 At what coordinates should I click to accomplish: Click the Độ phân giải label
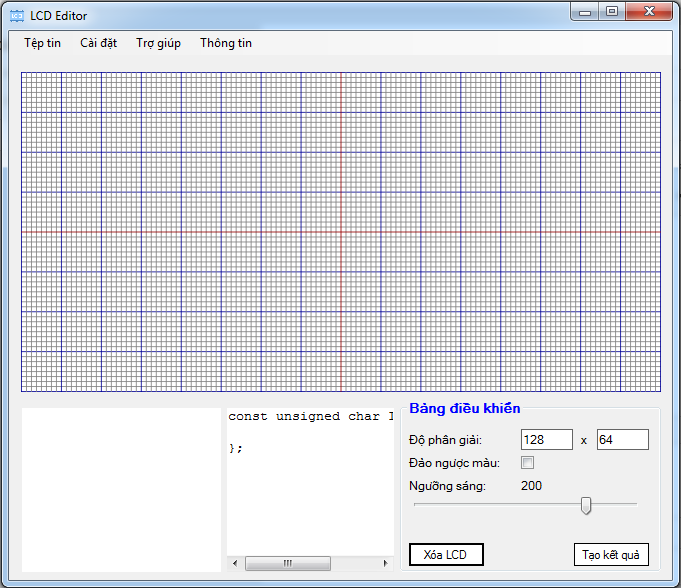click(x=445, y=440)
